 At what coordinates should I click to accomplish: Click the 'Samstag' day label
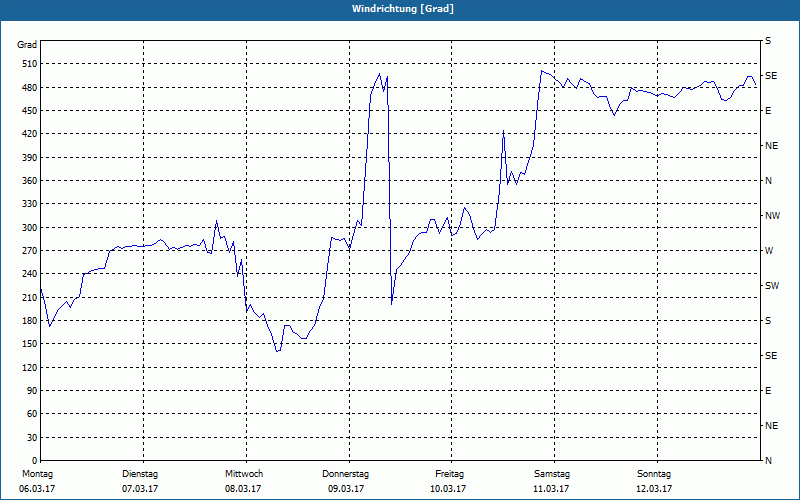[552, 474]
